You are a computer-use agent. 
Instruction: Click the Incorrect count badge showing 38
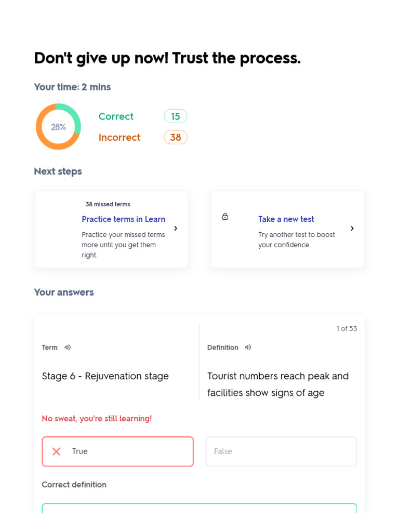pos(176,137)
